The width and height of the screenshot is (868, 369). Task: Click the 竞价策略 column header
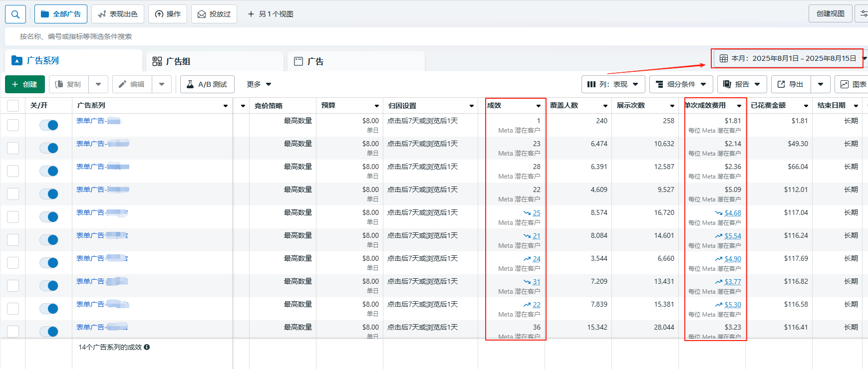coord(269,106)
